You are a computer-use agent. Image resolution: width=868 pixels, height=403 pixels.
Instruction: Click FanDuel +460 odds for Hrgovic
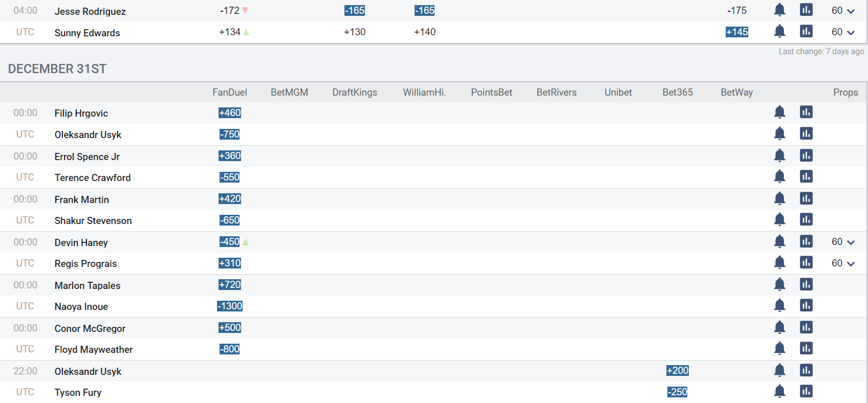click(x=230, y=113)
